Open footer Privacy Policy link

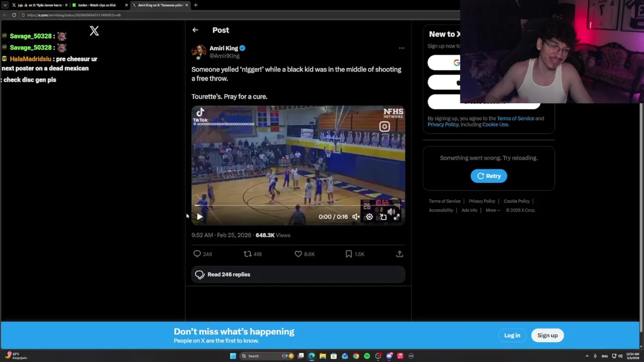(x=482, y=201)
